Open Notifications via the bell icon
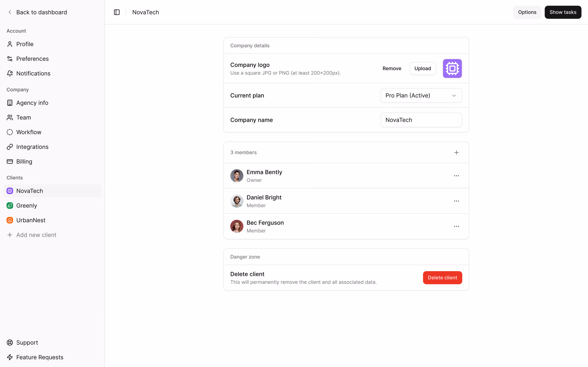The image size is (588, 367). click(x=10, y=73)
